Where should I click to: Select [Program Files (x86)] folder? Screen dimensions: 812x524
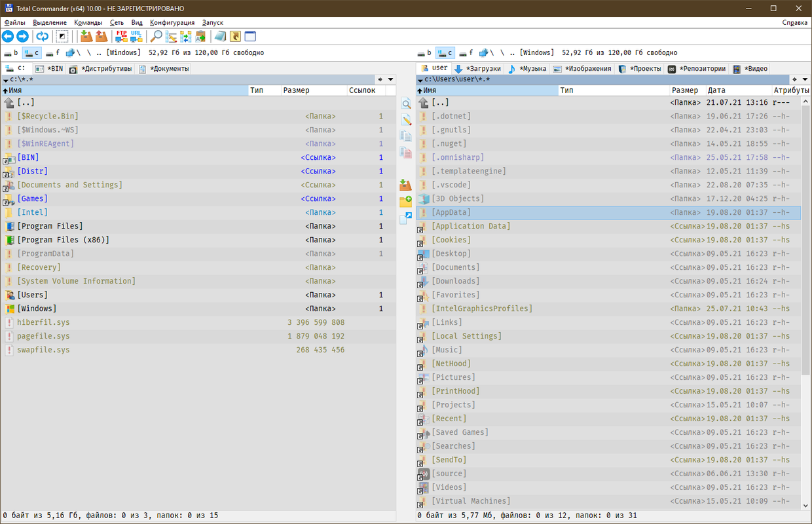(198, 240)
